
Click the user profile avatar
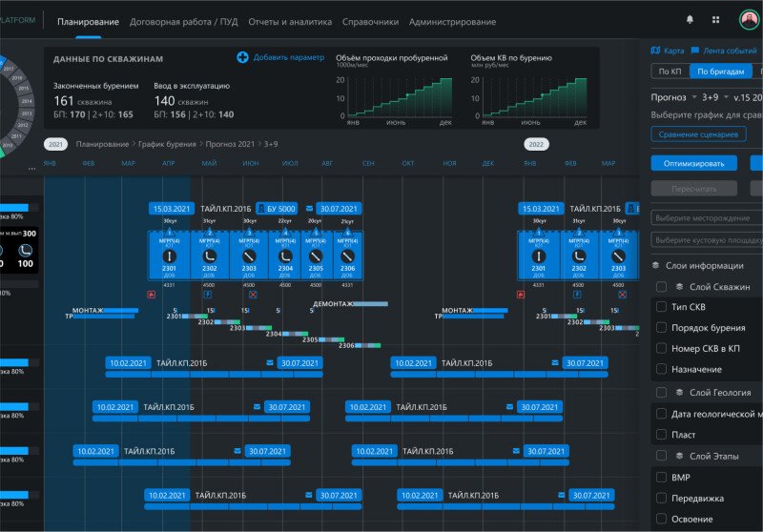click(749, 19)
